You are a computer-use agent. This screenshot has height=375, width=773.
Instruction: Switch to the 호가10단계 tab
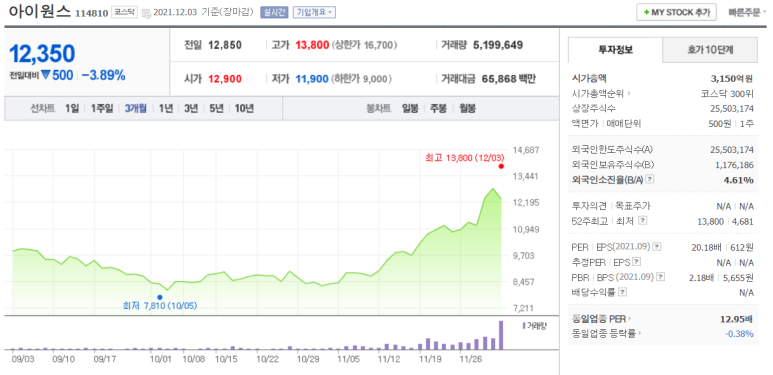pyautogui.click(x=710, y=50)
